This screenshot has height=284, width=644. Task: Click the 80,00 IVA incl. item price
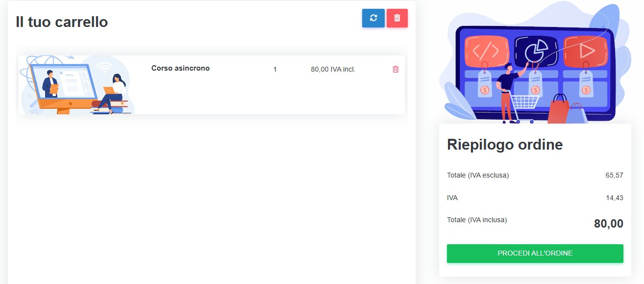[x=333, y=69]
